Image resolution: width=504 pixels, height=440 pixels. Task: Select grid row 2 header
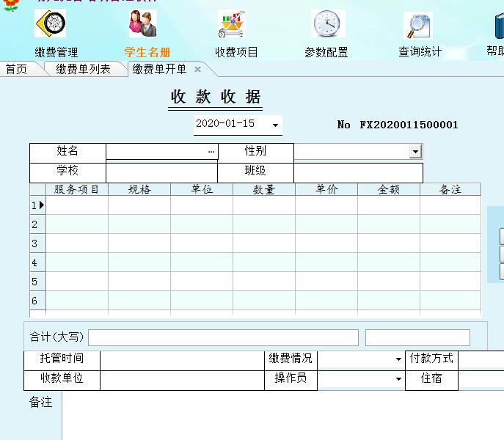coord(37,224)
